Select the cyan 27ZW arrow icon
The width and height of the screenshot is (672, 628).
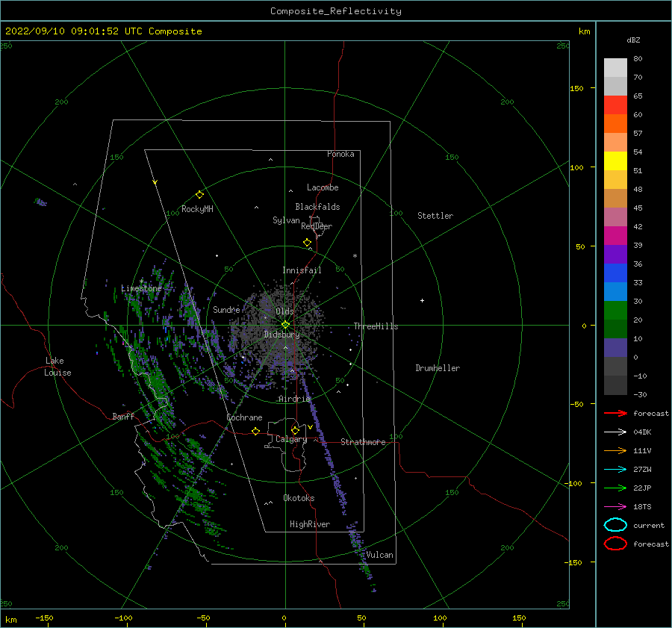point(615,470)
